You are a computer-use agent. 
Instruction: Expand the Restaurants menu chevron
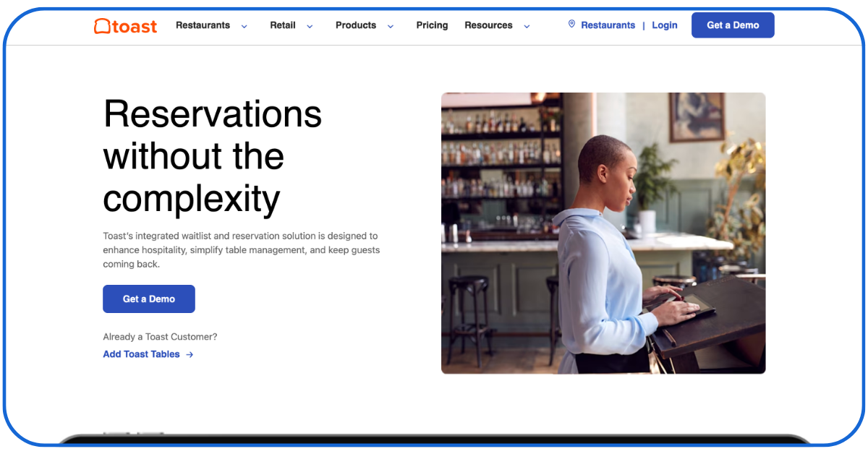(244, 26)
